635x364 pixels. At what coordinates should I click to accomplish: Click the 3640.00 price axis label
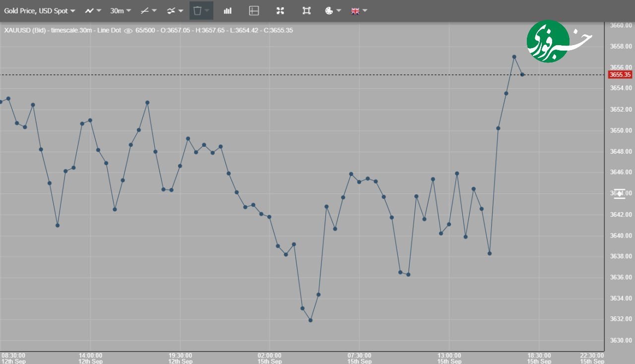[x=621, y=235]
